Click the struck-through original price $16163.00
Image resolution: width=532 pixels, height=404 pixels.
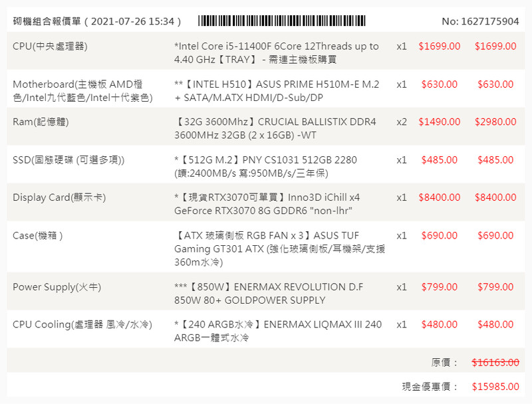click(495, 362)
